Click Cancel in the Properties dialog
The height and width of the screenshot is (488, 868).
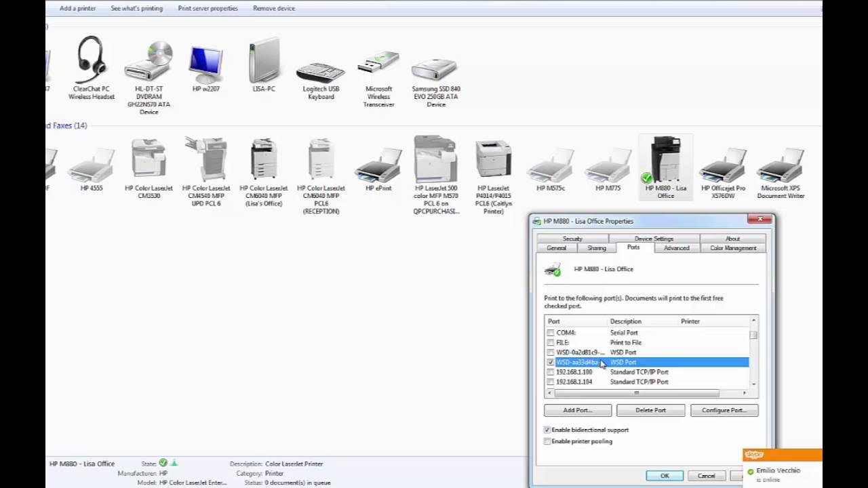coord(706,476)
